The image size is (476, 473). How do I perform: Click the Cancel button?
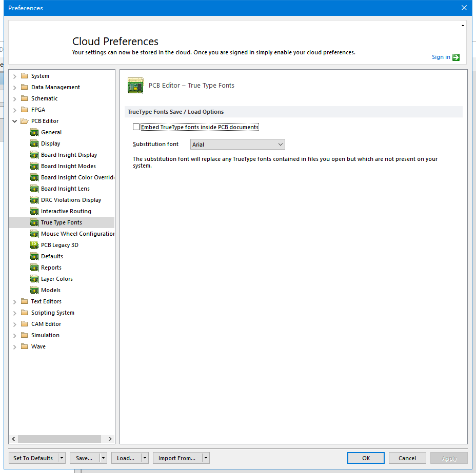point(407,458)
